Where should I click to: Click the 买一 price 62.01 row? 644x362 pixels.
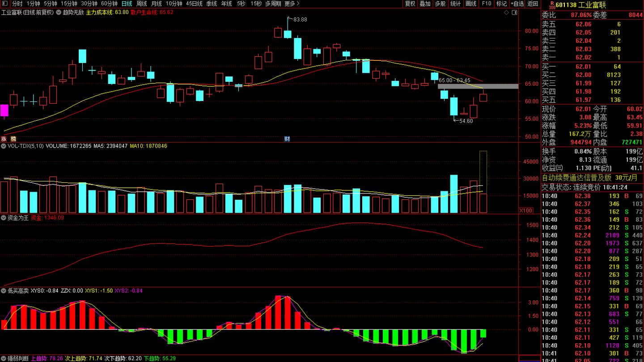click(x=592, y=67)
